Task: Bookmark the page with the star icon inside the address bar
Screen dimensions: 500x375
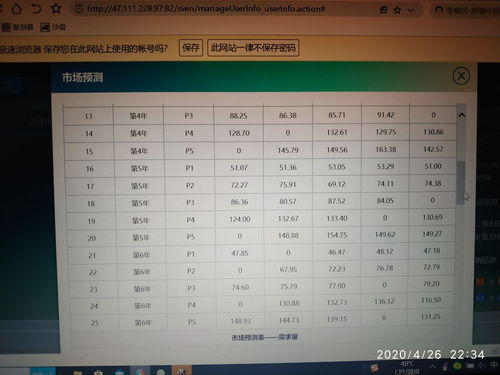Action: pyautogui.click(x=397, y=10)
